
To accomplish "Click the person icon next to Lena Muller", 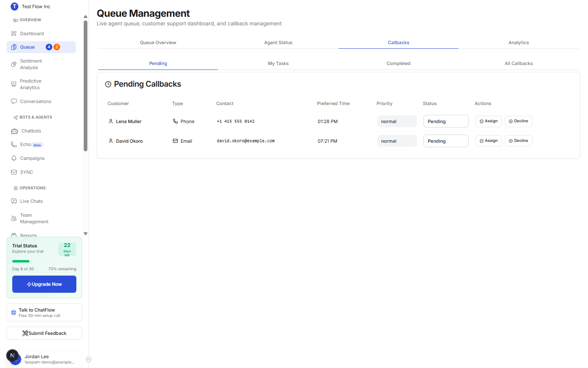I will [111, 121].
